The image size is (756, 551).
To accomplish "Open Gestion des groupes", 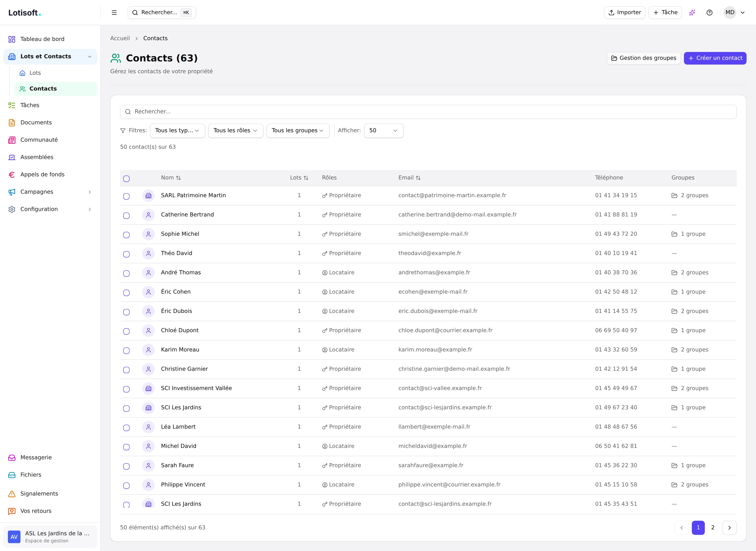I will pyautogui.click(x=644, y=58).
